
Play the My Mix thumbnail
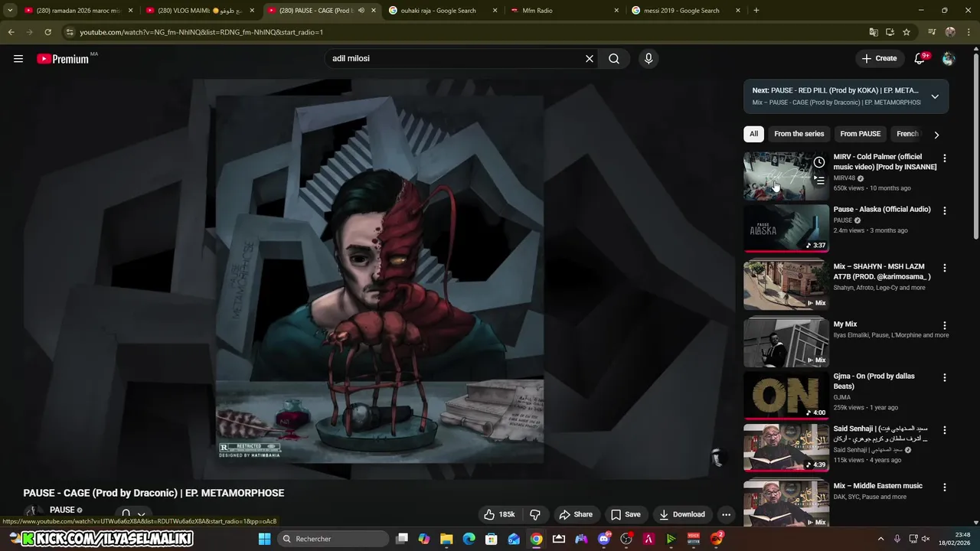coord(786,343)
